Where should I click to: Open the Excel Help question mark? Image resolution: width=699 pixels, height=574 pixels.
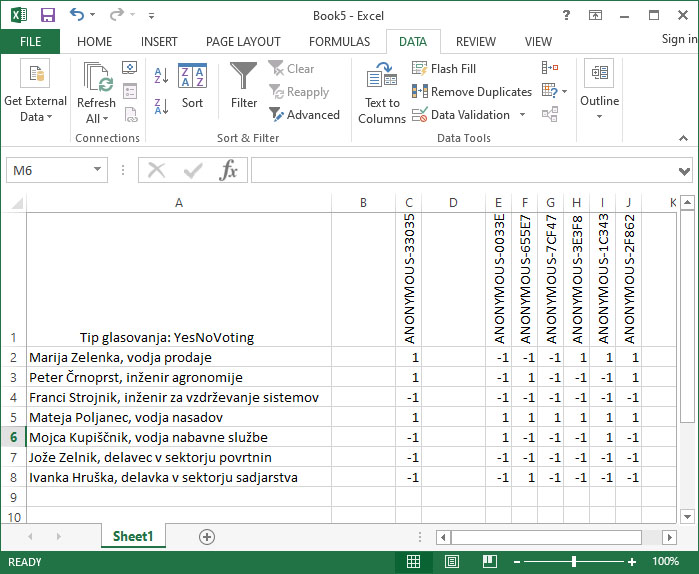pos(566,15)
